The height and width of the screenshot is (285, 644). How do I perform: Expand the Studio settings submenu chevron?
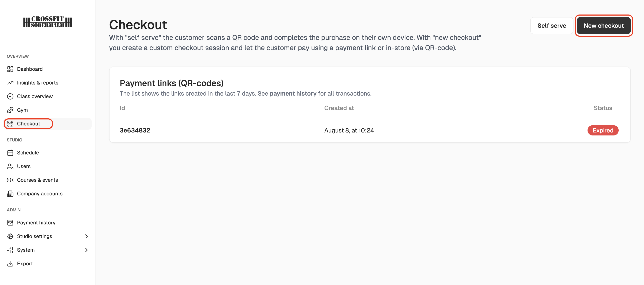click(87, 236)
